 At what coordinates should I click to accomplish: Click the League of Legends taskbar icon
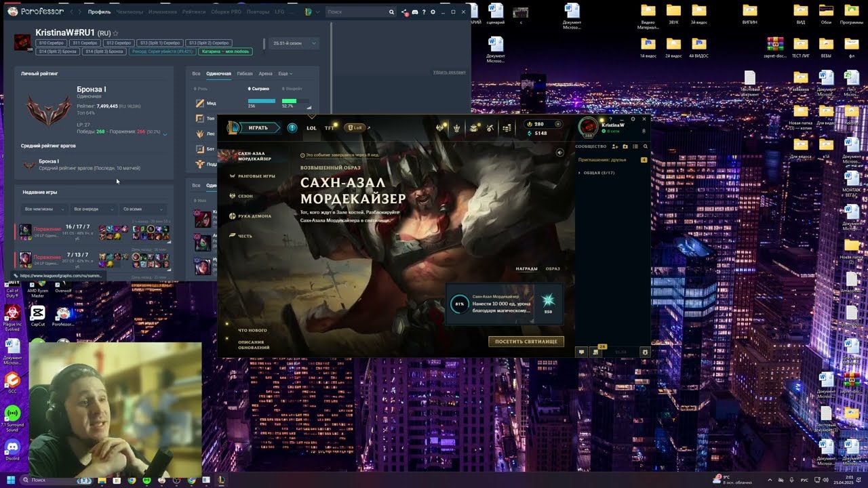point(221,481)
